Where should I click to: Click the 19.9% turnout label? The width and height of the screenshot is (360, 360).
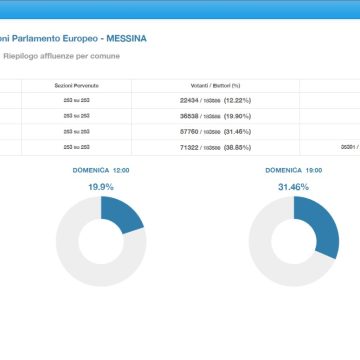[101, 187]
